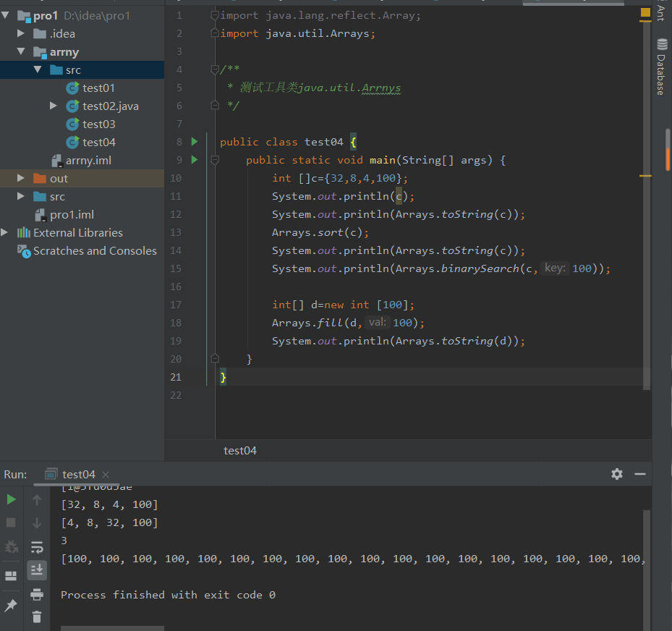Viewport: 672px width, 631px height.
Task: Click run gutter arrow beside main method
Action: [x=195, y=160]
